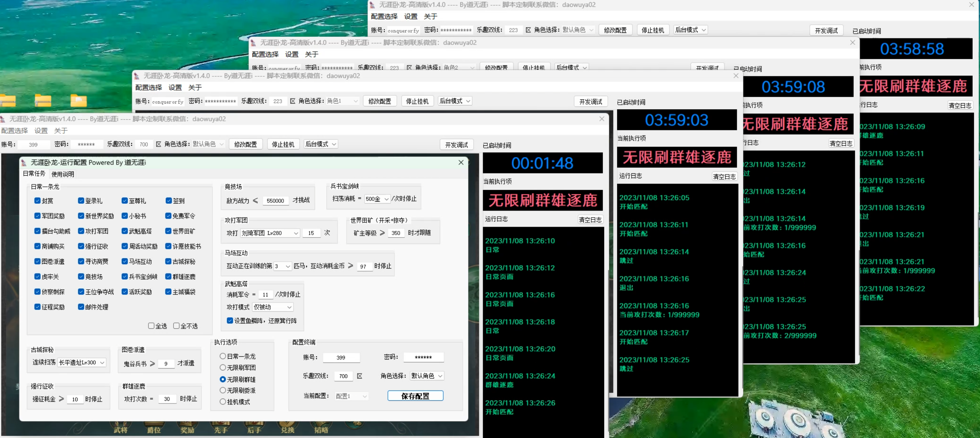Open 配置选择 menu in account 399 window
The image size is (980, 438).
click(15, 131)
